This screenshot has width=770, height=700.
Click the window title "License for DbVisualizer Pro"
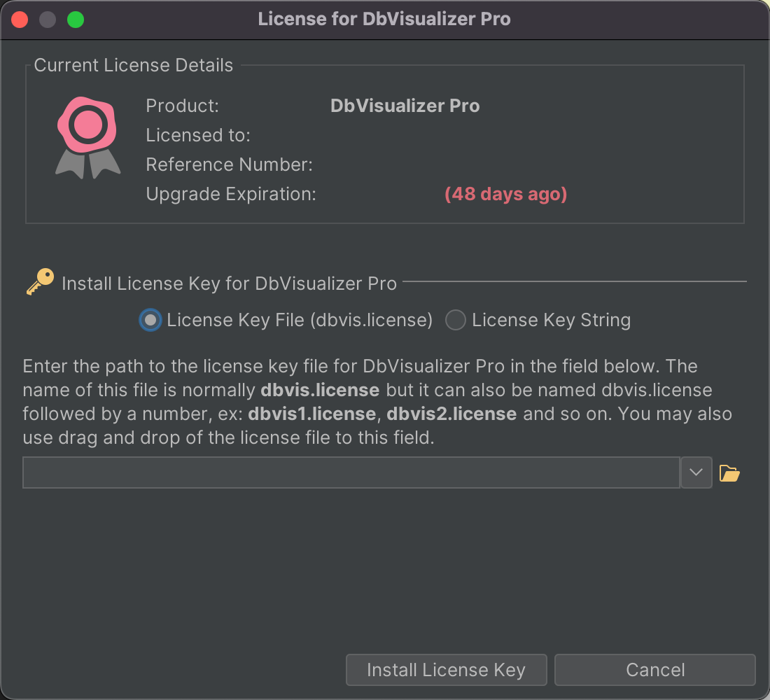(384, 19)
